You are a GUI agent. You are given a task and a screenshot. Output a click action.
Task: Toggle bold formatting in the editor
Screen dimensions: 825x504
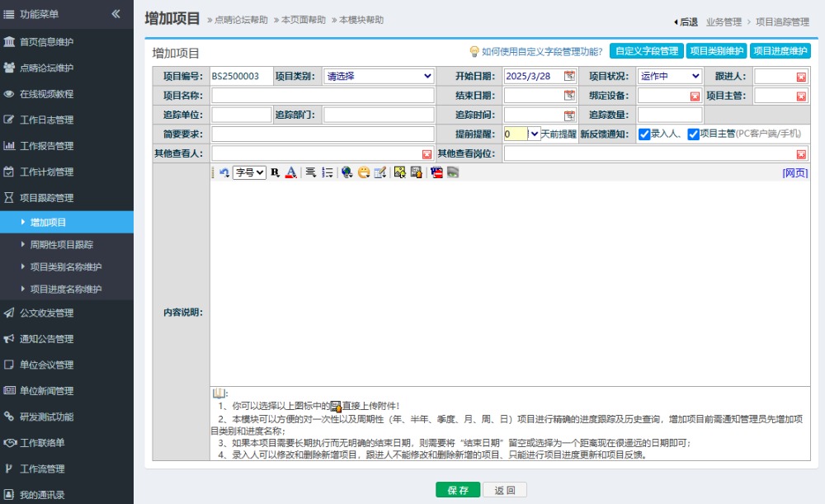275,172
